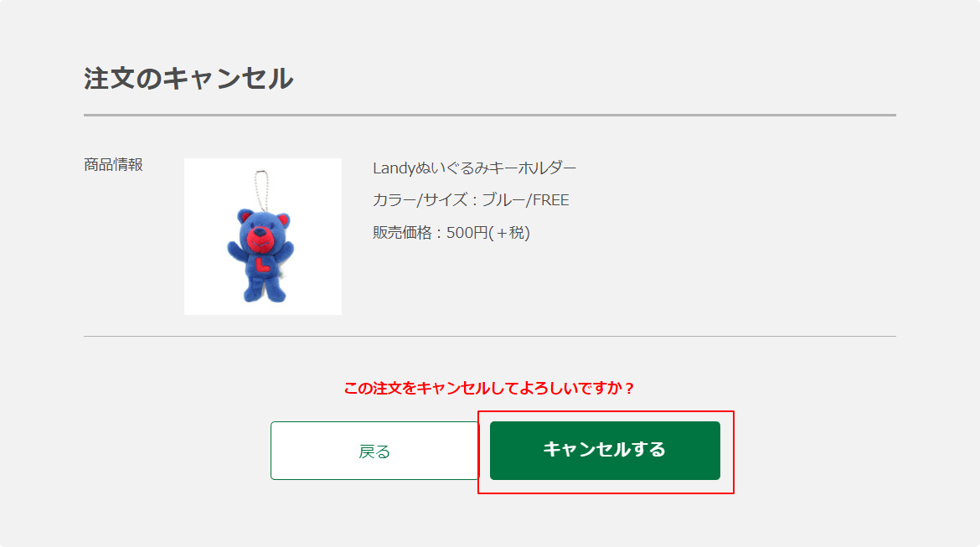
Task: Click the 販売価格:500円(+税) price text
Action: 451,233
